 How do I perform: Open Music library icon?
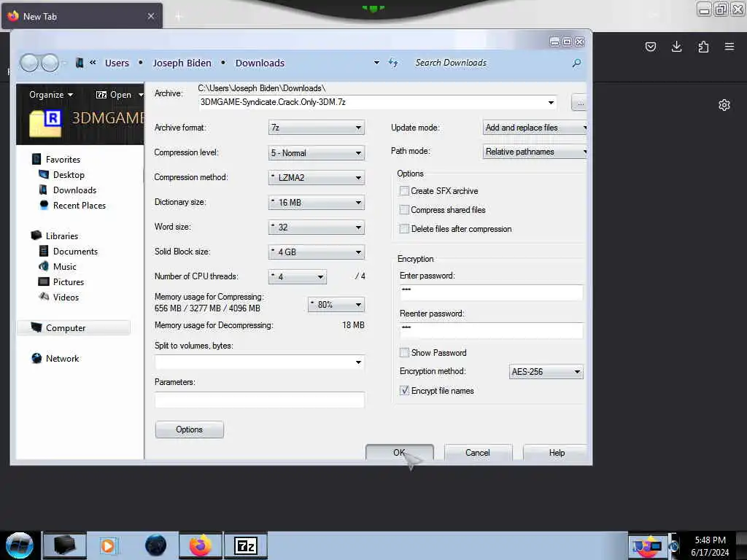(x=43, y=266)
